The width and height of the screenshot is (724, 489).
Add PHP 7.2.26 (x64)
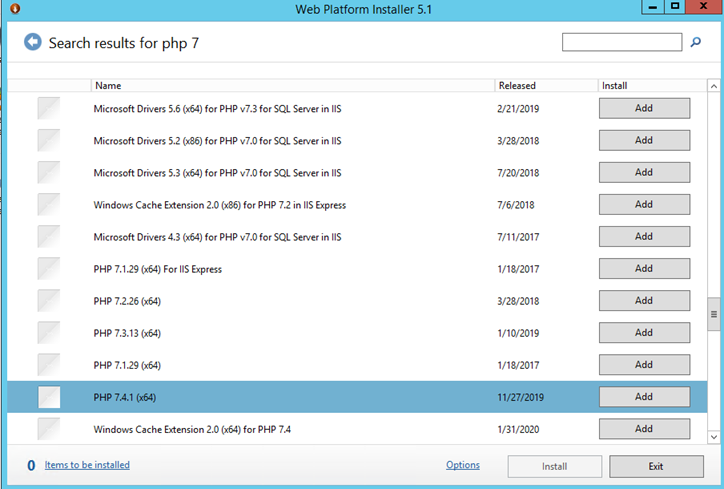[644, 301]
